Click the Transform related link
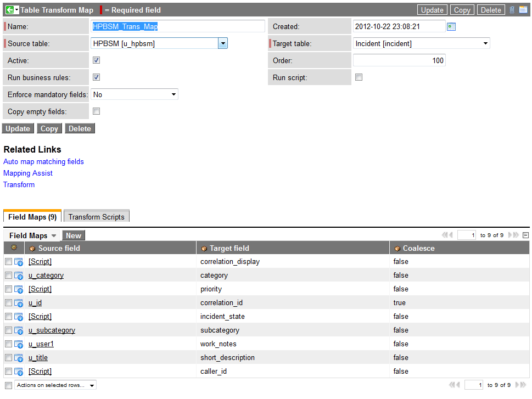This screenshot has height=399, width=532. (x=19, y=184)
